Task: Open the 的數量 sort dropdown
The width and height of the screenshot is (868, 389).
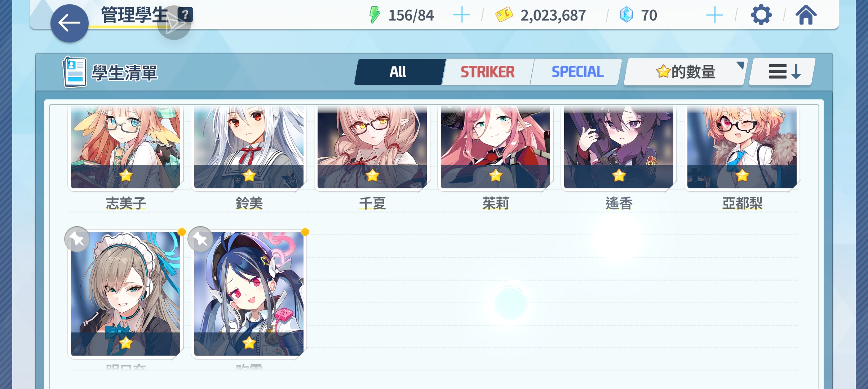Action: click(x=685, y=72)
